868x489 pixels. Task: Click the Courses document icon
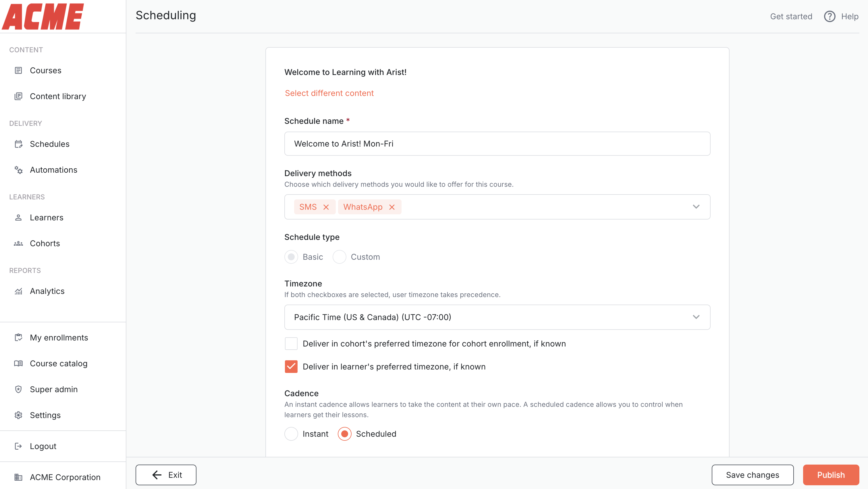tap(19, 70)
